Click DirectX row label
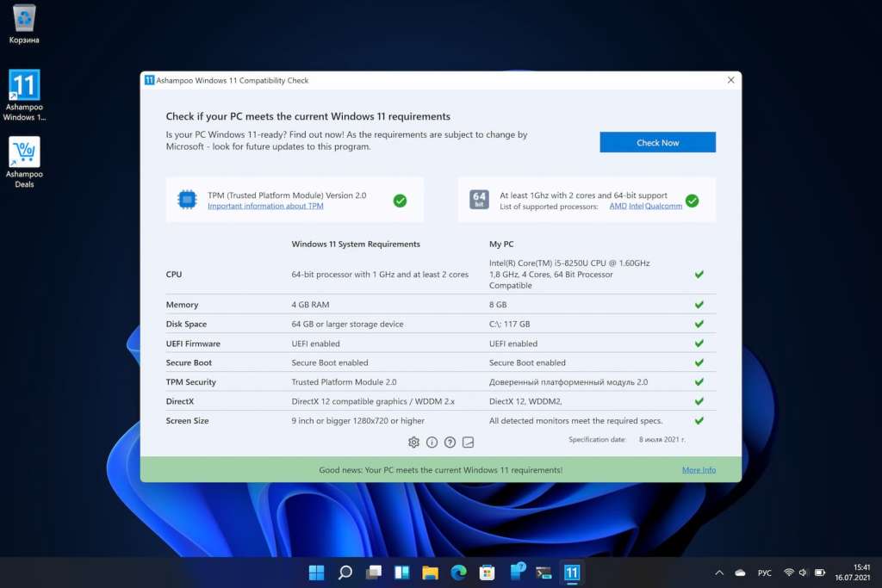This screenshot has height=588, width=882. [179, 401]
